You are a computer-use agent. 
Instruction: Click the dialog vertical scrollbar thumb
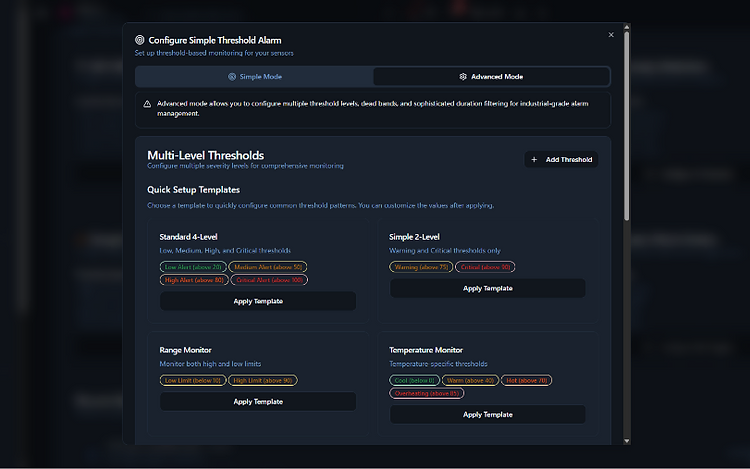[x=627, y=126]
